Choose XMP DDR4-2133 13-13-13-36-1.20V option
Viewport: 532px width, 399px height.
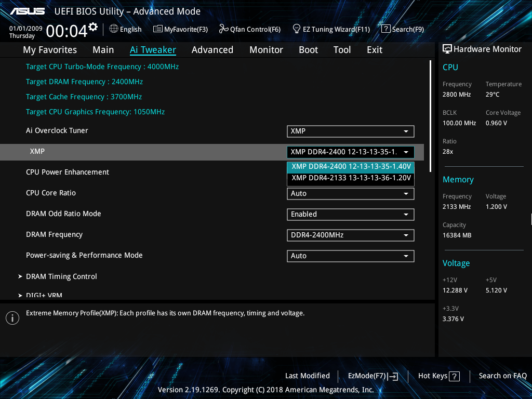click(351, 178)
